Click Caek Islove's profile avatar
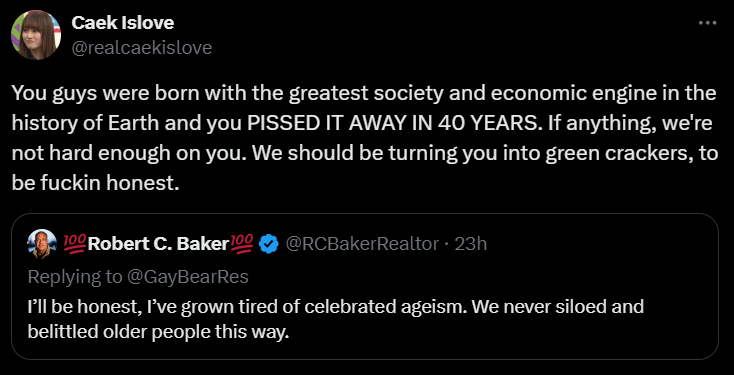 point(36,35)
